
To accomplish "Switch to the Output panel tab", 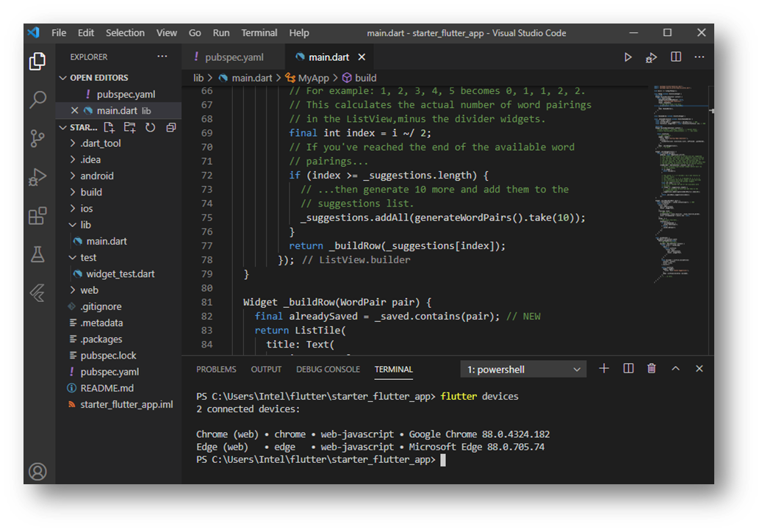I will tap(266, 370).
